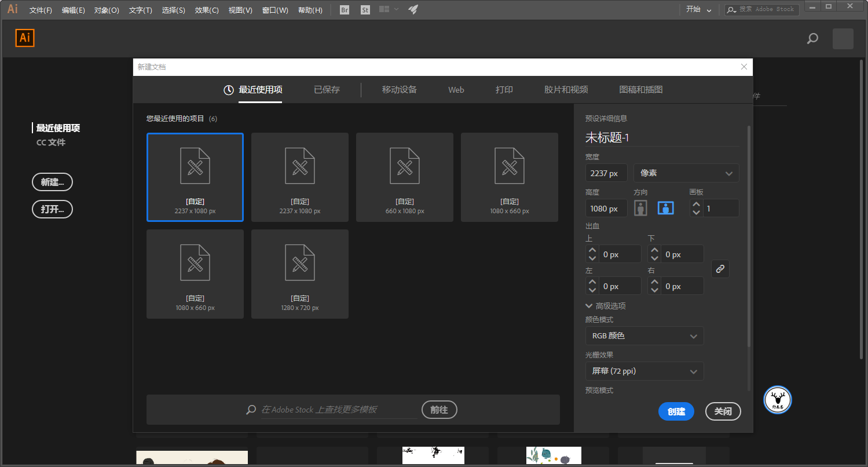Open the arrange documents layout icon
This screenshot has width=868, height=467.
point(384,9)
